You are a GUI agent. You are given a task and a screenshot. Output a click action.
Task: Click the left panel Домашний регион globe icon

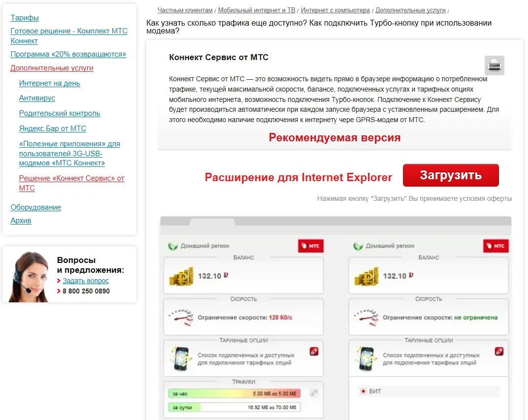(173, 246)
